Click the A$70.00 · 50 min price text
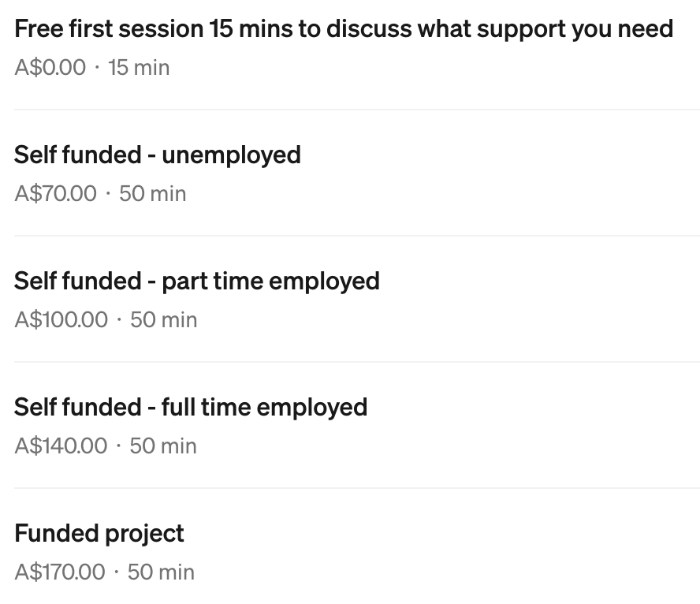Viewport: 700px width, 604px height. (100, 193)
